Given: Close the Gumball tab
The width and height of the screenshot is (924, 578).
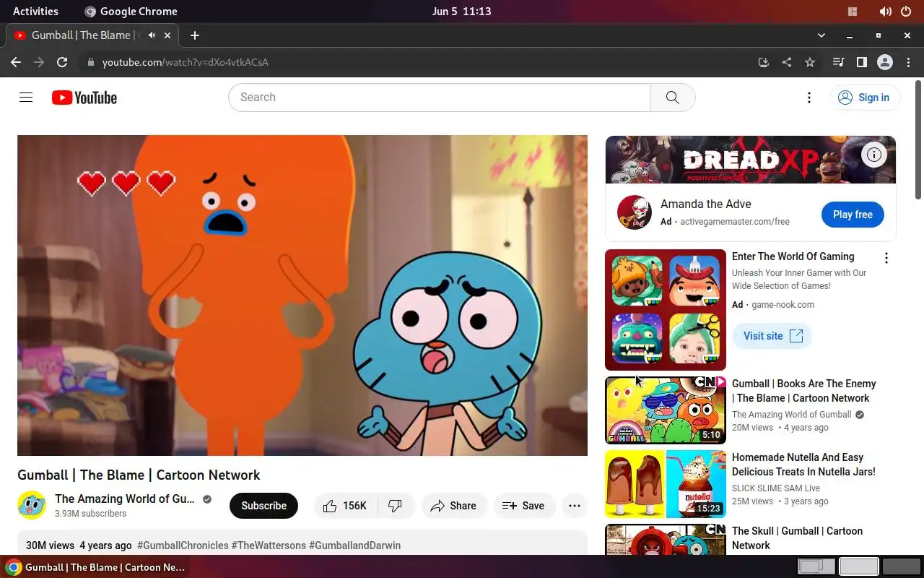Looking at the screenshot, I should (x=168, y=35).
